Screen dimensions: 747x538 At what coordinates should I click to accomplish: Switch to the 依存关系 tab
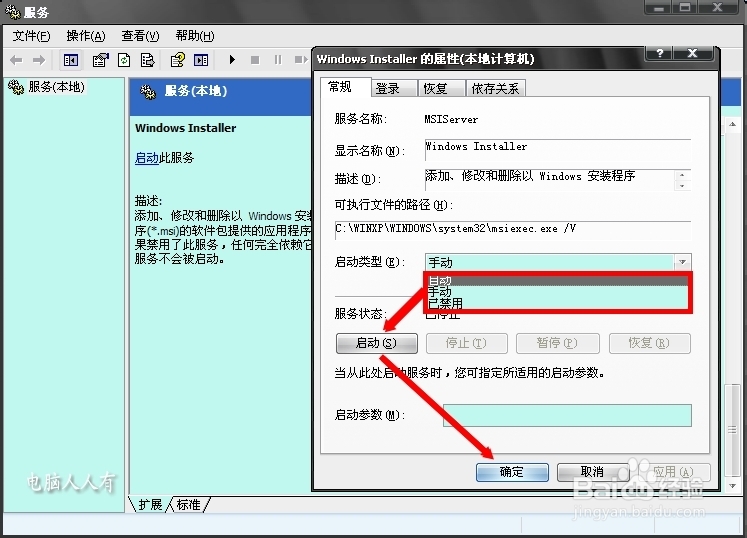(495, 89)
